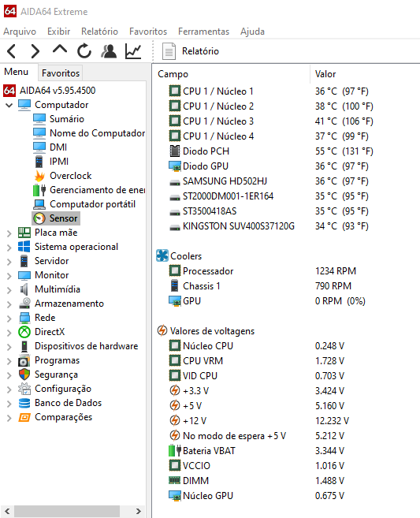Click the Segurança shield icon

24,375
